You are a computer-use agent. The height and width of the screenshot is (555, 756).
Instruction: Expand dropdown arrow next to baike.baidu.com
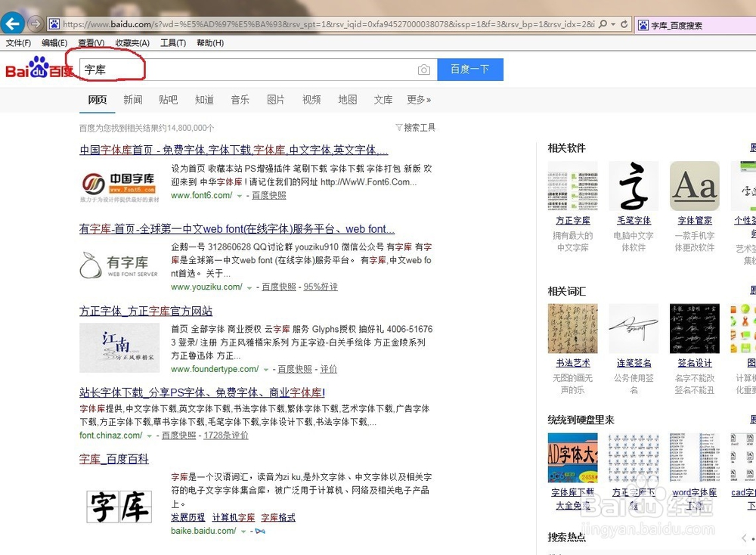[x=243, y=532]
